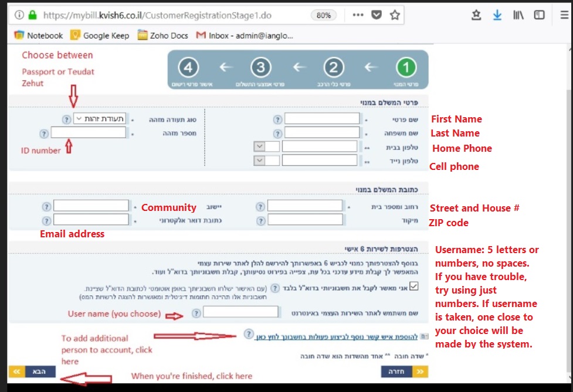Viewport: 573px width, 392px height.
Task: Click the Pocket save icon
Action: [x=377, y=15]
